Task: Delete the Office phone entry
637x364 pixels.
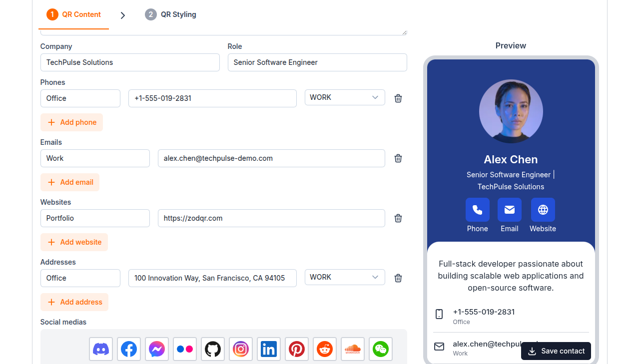Action: tap(398, 98)
